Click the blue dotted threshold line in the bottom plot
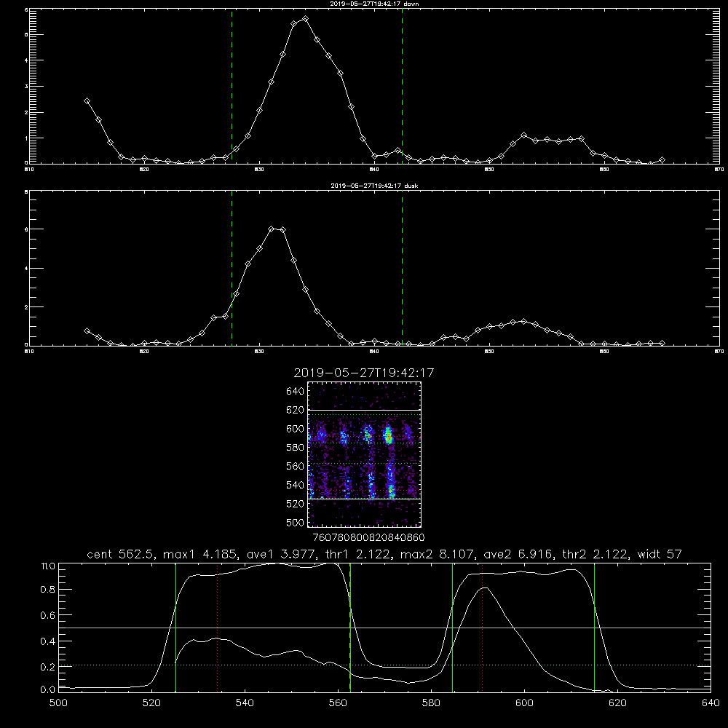This screenshot has width=728, height=728. click(384, 665)
